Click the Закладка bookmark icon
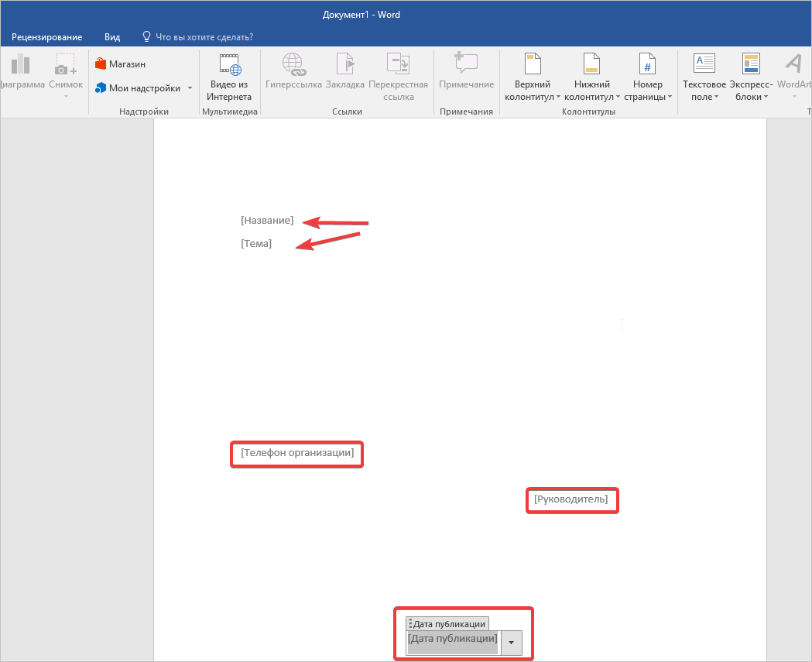 344,67
